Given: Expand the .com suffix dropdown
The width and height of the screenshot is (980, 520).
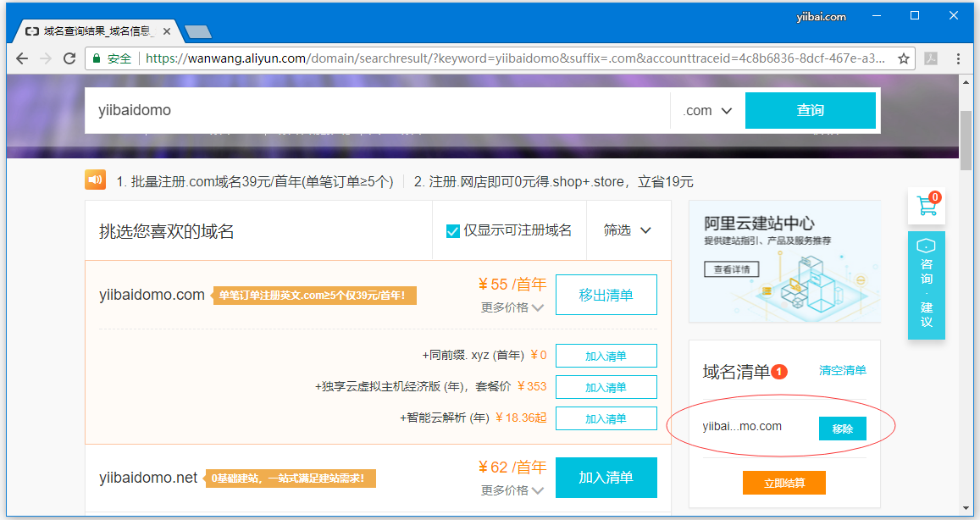Looking at the screenshot, I should pyautogui.click(x=707, y=111).
